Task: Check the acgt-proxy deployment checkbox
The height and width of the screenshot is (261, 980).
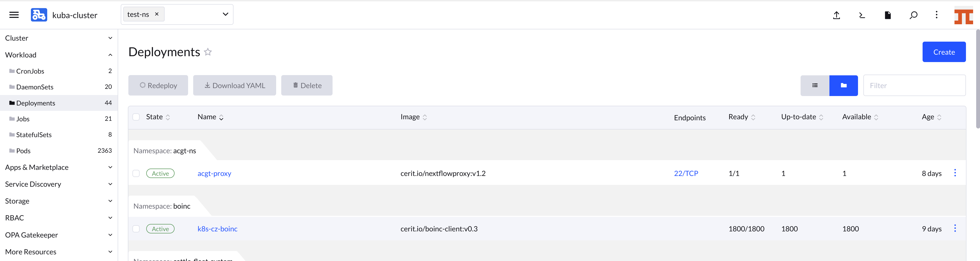Action: [136, 173]
